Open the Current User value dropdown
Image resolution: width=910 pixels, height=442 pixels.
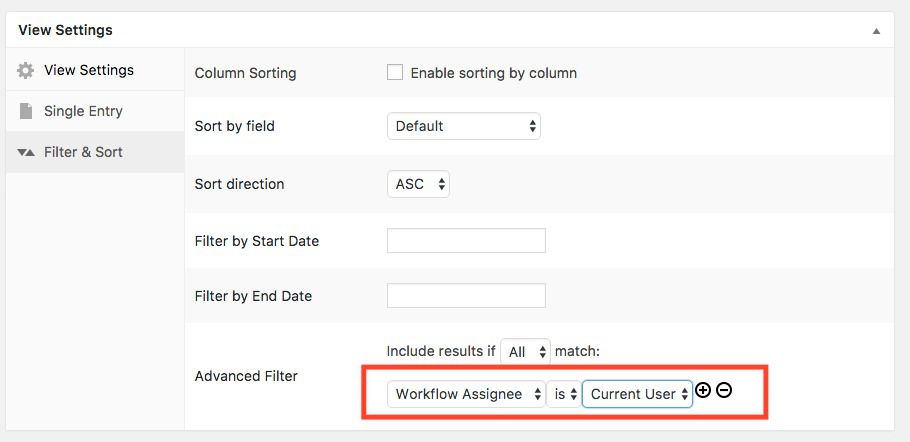point(638,394)
